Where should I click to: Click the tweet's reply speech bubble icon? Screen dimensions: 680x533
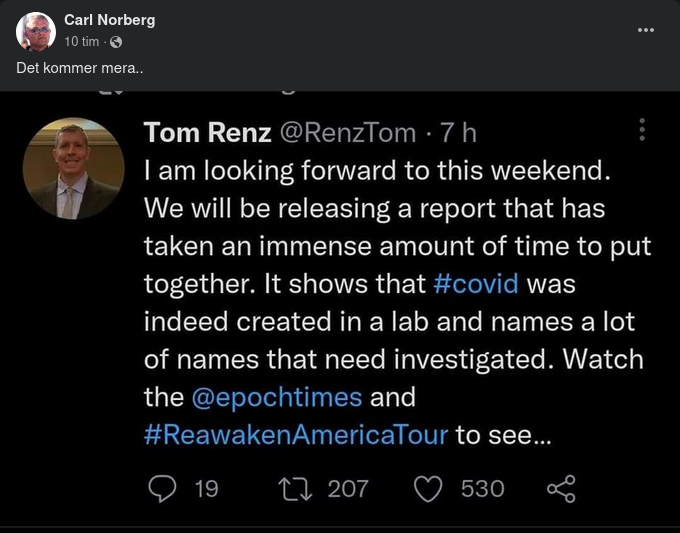point(162,488)
